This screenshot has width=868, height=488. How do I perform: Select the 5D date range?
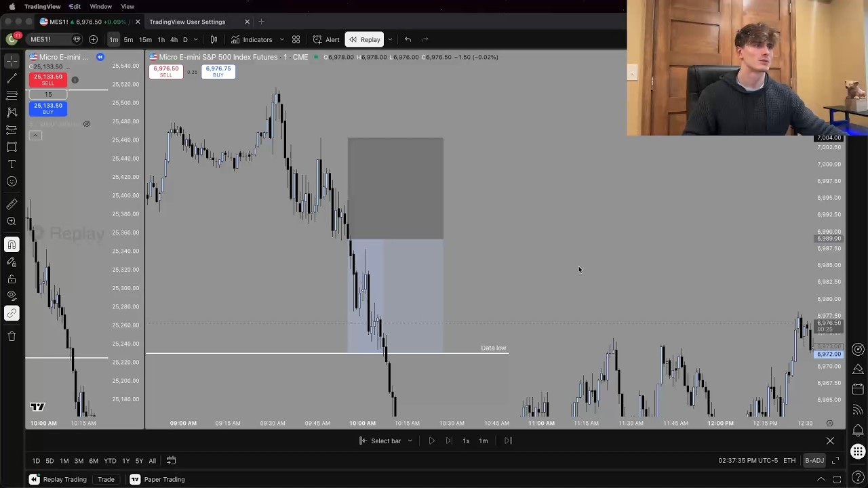pyautogui.click(x=50, y=461)
